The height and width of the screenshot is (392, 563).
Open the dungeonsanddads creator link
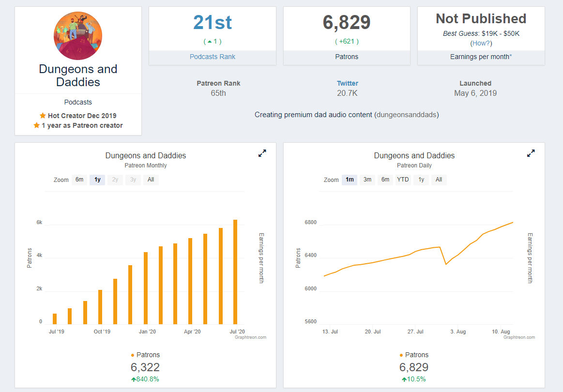[x=407, y=115]
